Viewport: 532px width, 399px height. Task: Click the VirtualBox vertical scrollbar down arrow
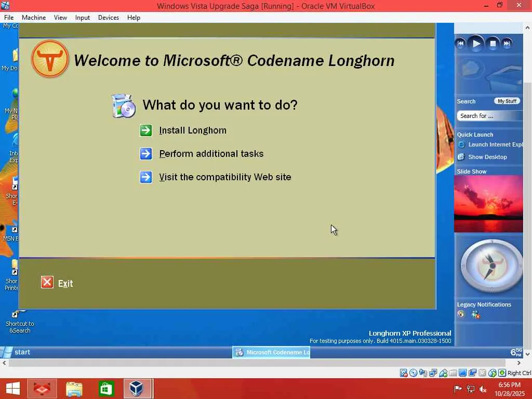527,354
